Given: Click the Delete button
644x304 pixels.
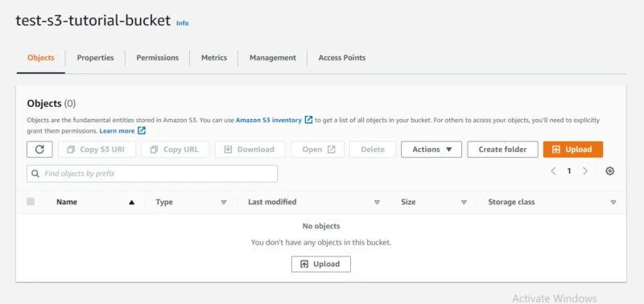Looking at the screenshot, I should pyautogui.click(x=373, y=150).
